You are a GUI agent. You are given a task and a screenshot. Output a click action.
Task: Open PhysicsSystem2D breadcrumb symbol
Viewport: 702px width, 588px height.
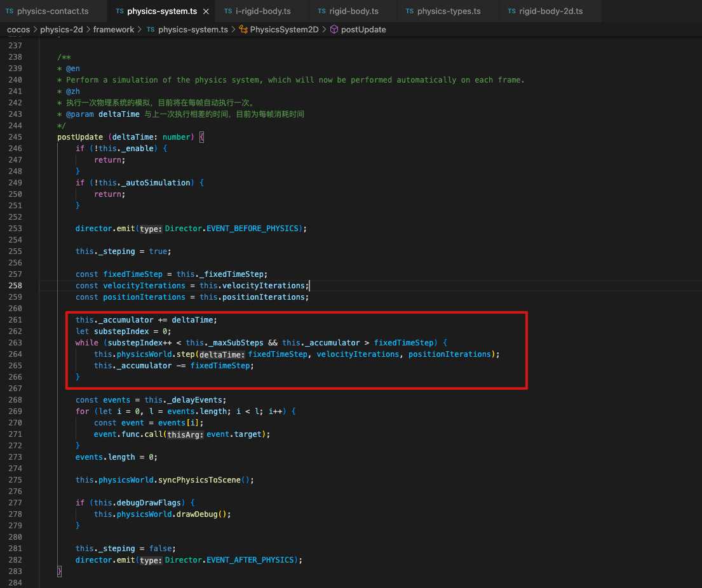284,30
